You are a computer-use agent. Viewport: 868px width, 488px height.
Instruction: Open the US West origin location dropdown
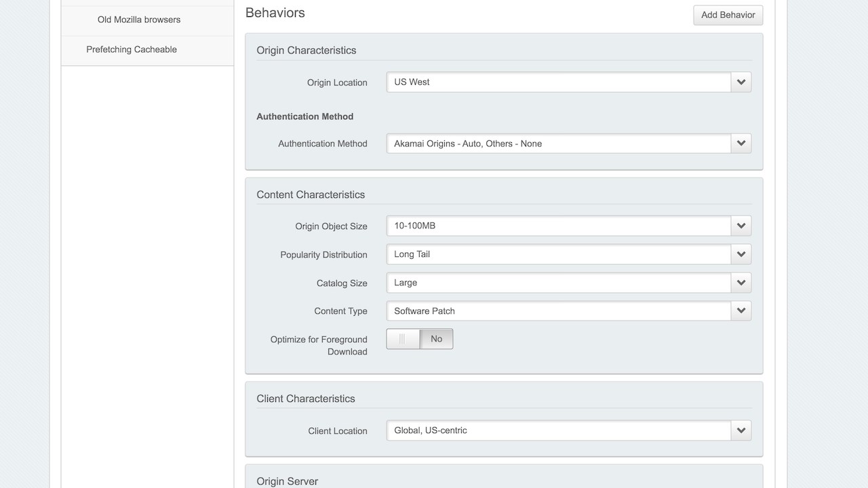[x=559, y=82]
